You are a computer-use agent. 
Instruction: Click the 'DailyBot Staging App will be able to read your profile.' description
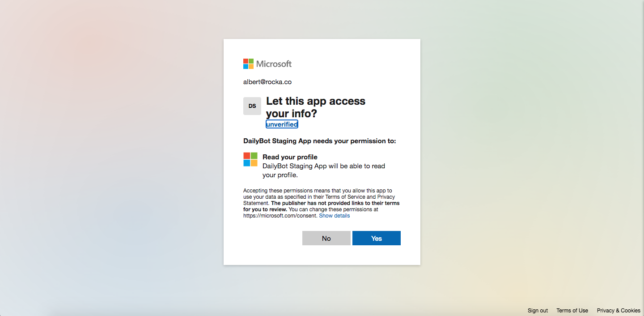(x=324, y=171)
